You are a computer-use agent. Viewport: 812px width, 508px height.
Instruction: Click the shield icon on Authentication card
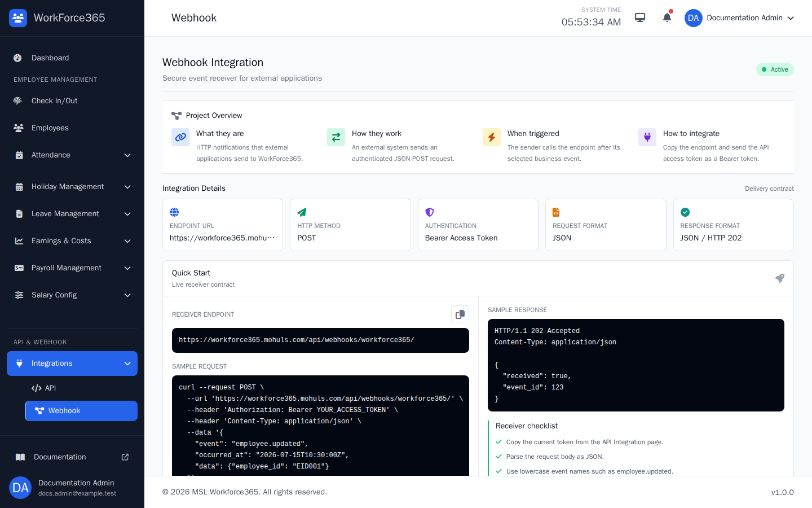430,212
